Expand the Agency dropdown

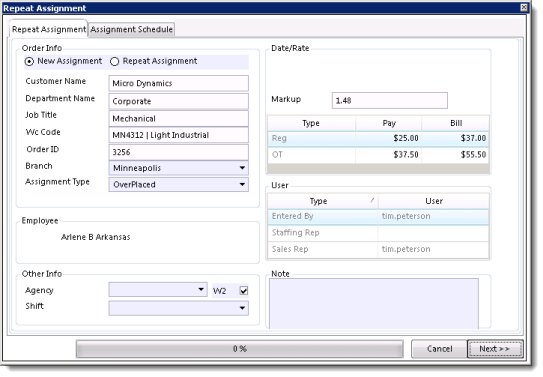(x=158, y=290)
